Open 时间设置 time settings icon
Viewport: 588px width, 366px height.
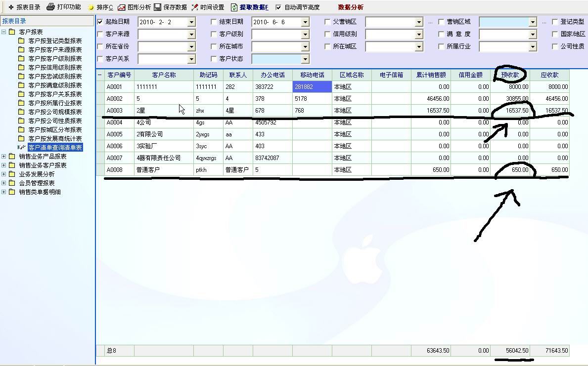[x=195, y=7]
